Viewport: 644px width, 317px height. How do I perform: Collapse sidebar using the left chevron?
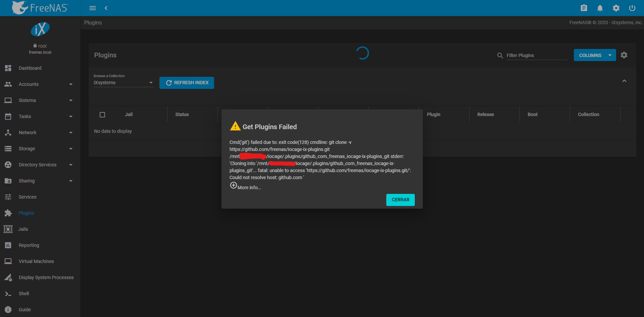106,8
